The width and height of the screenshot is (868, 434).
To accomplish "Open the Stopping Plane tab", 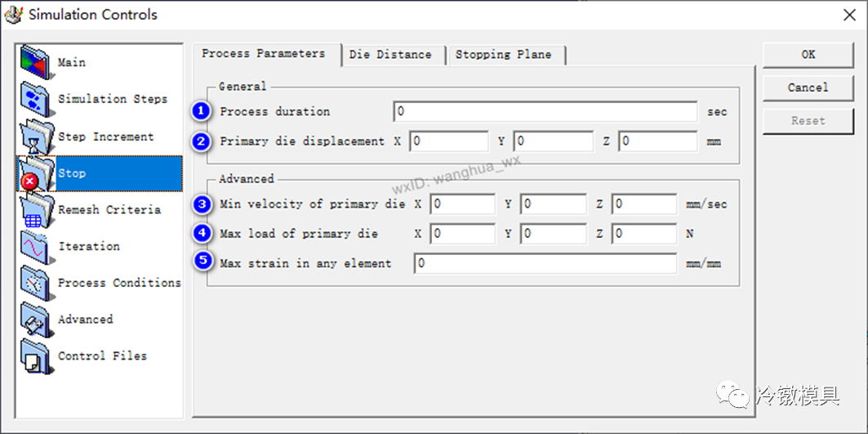I will point(503,55).
